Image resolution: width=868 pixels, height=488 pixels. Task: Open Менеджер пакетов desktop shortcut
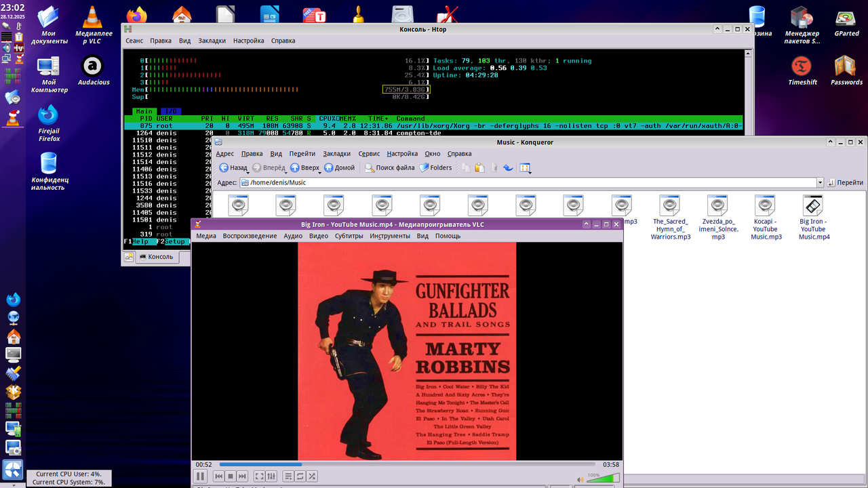click(802, 25)
